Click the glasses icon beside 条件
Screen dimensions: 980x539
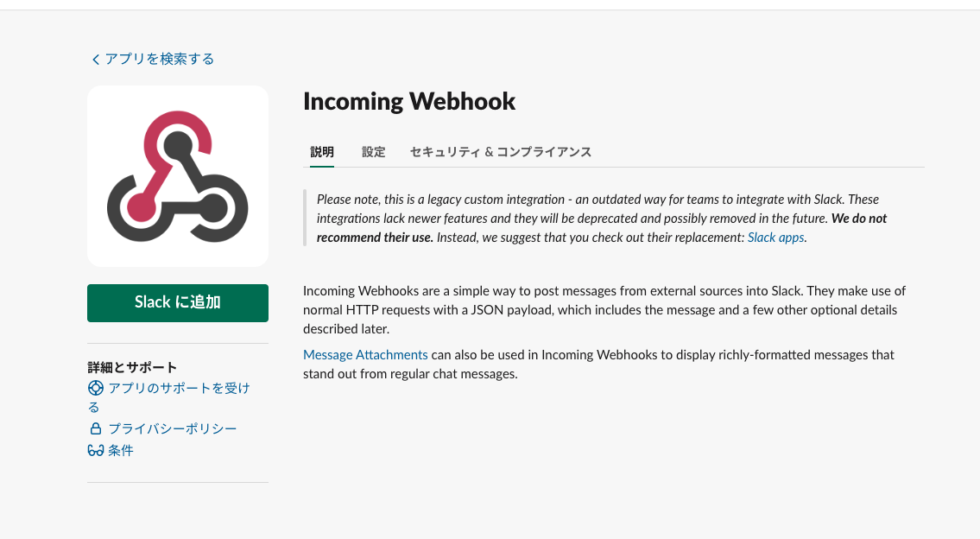tap(96, 450)
